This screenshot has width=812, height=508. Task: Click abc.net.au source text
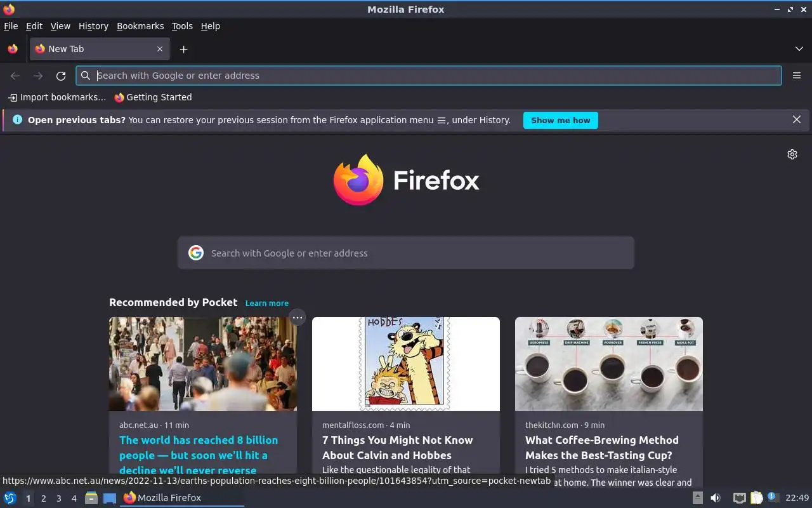(x=138, y=425)
